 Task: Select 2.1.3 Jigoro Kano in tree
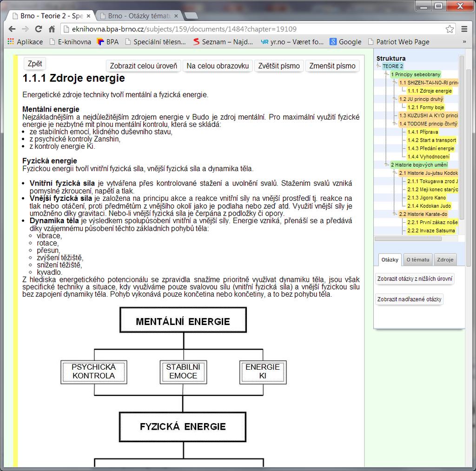click(427, 198)
